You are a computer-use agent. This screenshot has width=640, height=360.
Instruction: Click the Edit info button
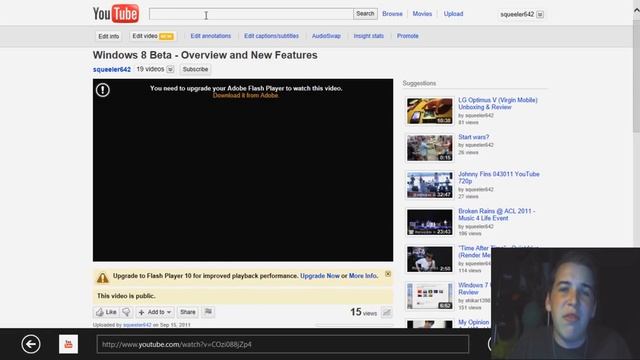click(109, 36)
